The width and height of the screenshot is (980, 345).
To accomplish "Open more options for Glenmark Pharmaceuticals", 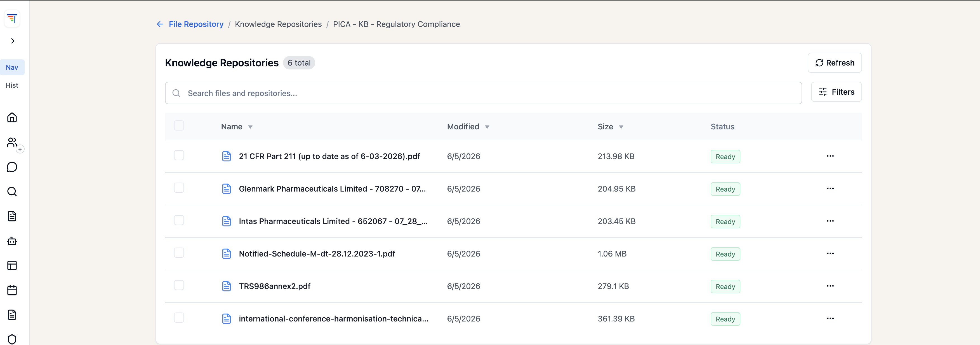I will 830,188.
